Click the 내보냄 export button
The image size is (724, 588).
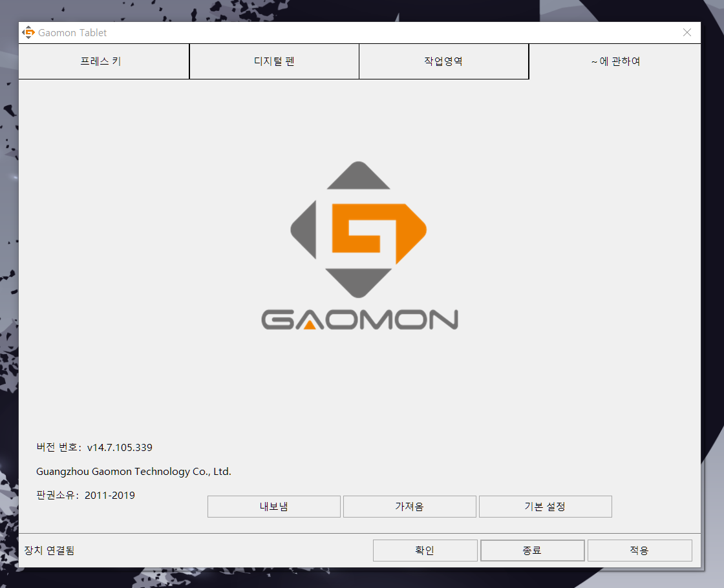point(274,507)
